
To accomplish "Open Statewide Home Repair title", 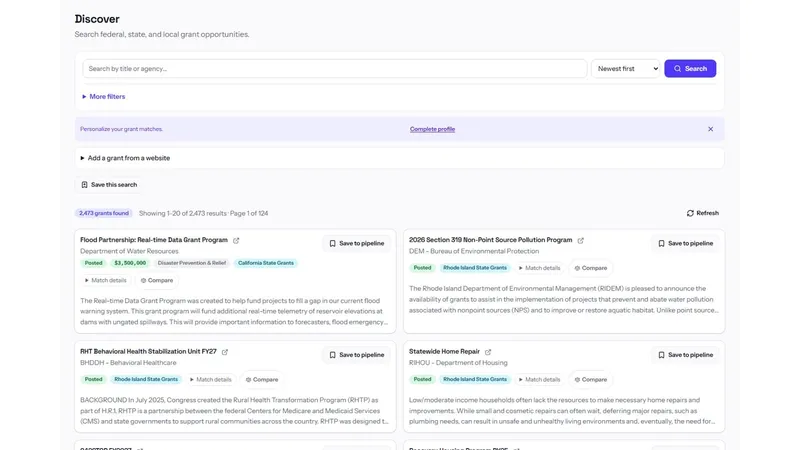I will coord(444,352).
